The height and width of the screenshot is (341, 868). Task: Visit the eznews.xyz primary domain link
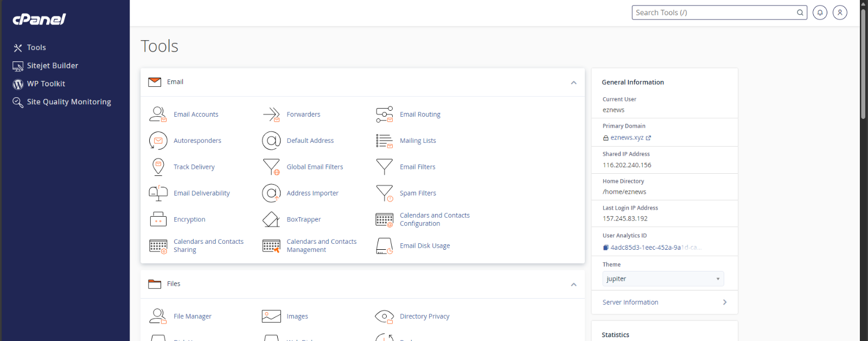pyautogui.click(x=627, y=138)
